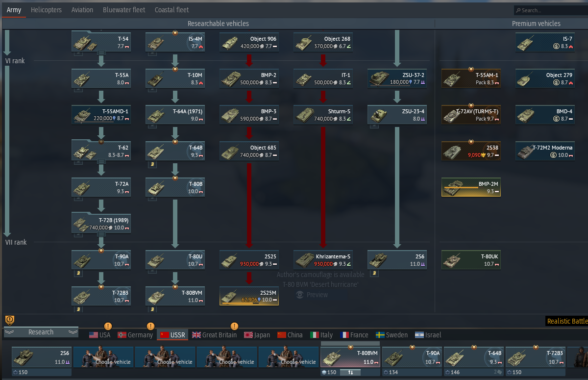The height and width of the screenshot is (380, 588).
Task: Click the swap arrows on T-80BVM slot
Action: (350, 372)
